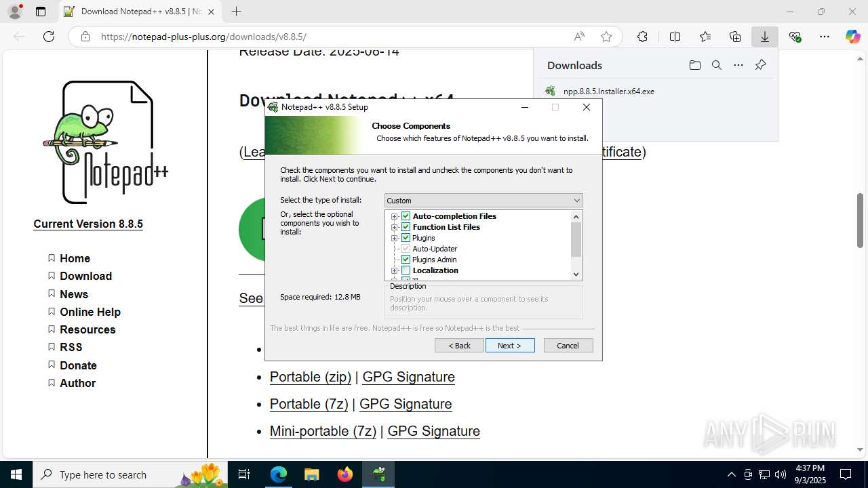The image size is (868, 488).
Task: Expand the Plugins tree node
Action: [394, 238]
